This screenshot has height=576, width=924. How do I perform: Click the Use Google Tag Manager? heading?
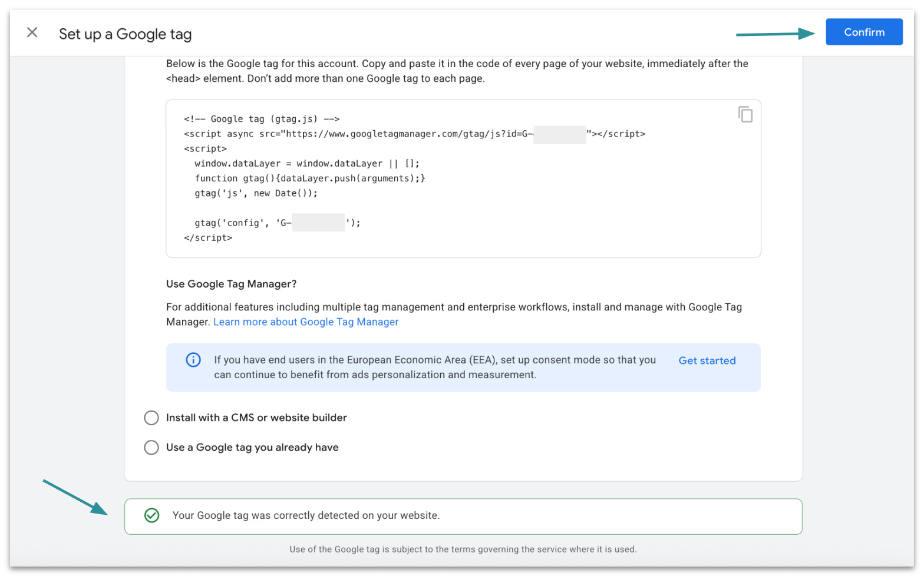click(231, 284)
